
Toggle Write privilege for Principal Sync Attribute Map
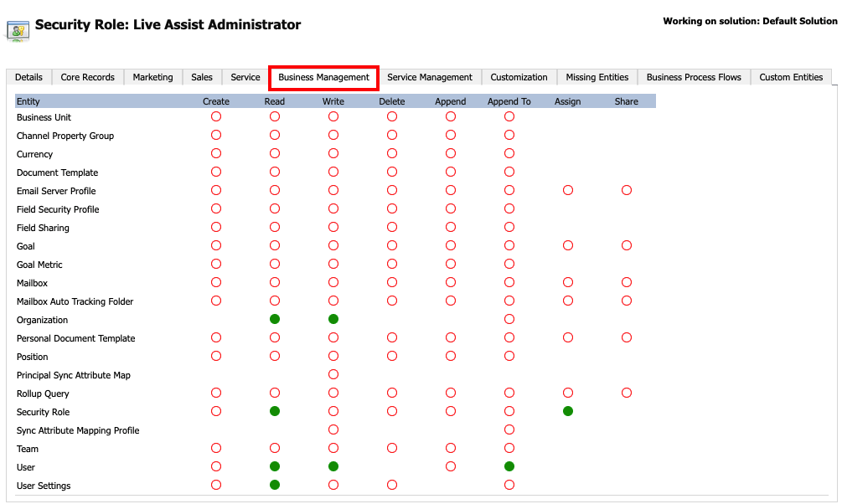pyautogui.click(x=333, y=374)
